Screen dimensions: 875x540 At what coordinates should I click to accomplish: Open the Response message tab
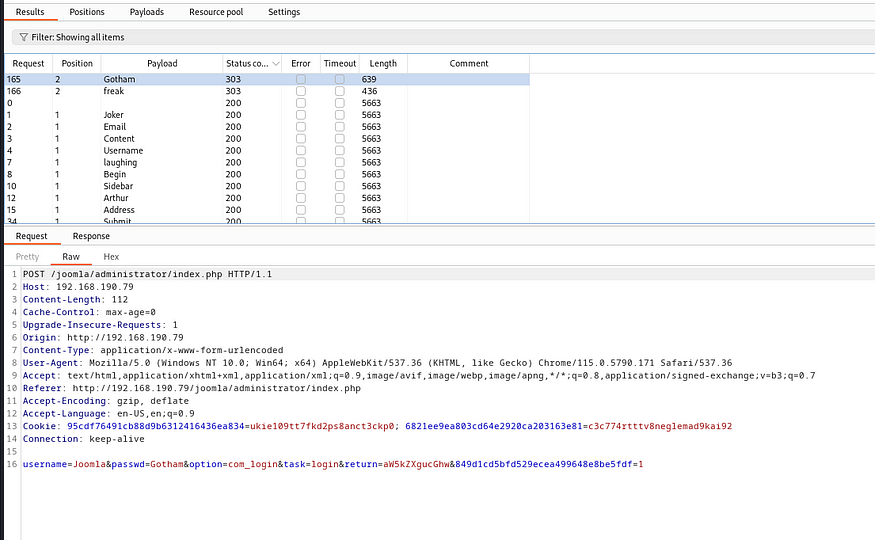91,236
